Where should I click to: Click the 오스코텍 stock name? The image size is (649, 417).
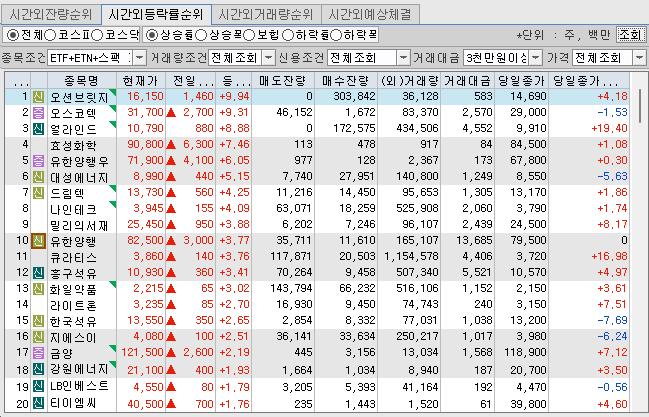pyautogui.click(x=73, y=113)
